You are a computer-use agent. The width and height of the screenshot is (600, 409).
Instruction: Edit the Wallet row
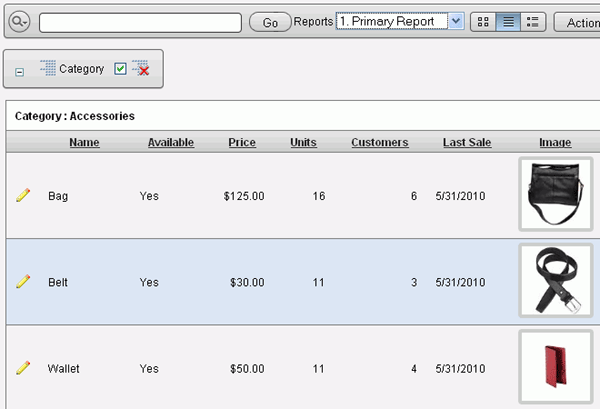click(x=23, y=368)
